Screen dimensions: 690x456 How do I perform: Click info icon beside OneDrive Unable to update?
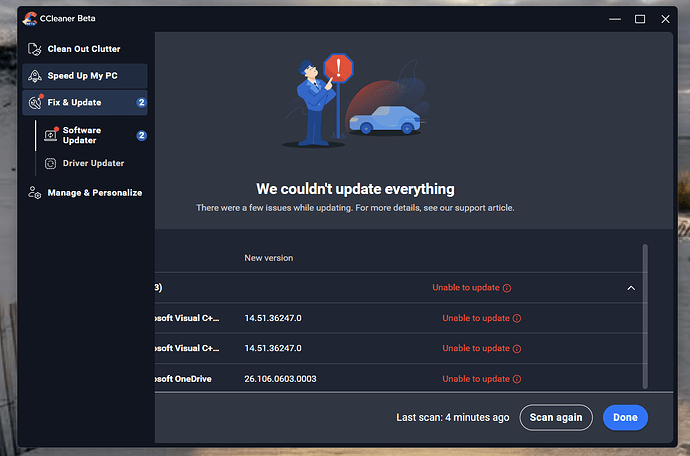pyautogui.click(x=517, y=379)
